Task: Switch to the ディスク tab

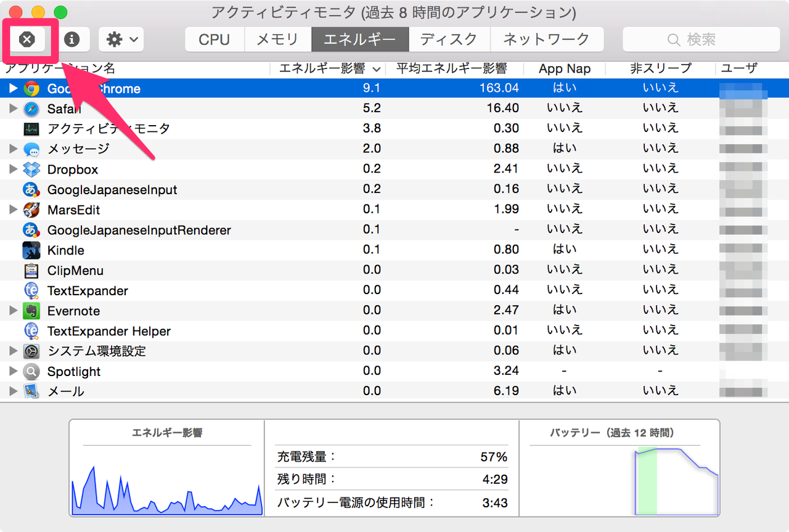Action: pos(449,39)
